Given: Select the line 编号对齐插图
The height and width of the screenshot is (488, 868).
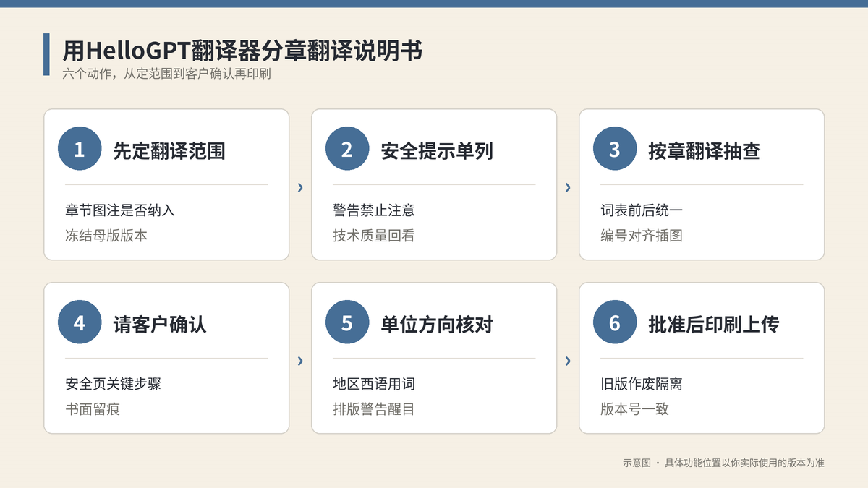Looking at the screenshot, I should point(642,236).
